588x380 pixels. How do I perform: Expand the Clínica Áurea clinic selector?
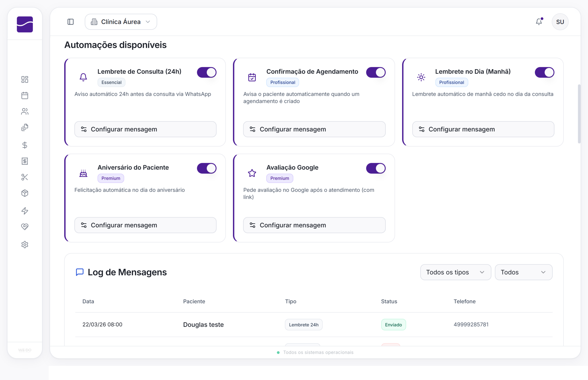pyautogui.click(x=121, y=22)
